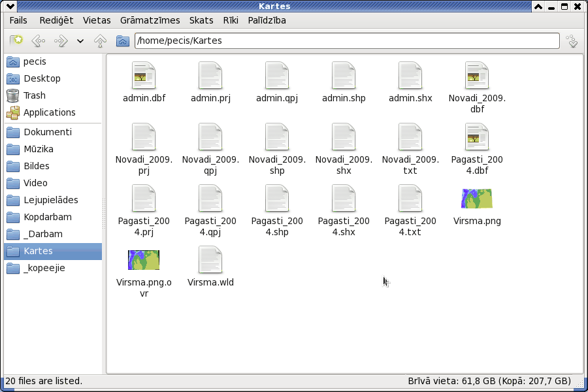Screen dimensions: 588x392
Task: Select the Novadi_2009.shp file icon
Action: tap(277, 137)
